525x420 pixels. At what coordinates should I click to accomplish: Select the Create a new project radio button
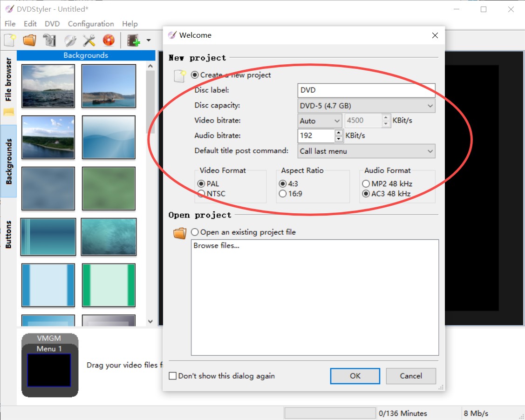point(195,75)
